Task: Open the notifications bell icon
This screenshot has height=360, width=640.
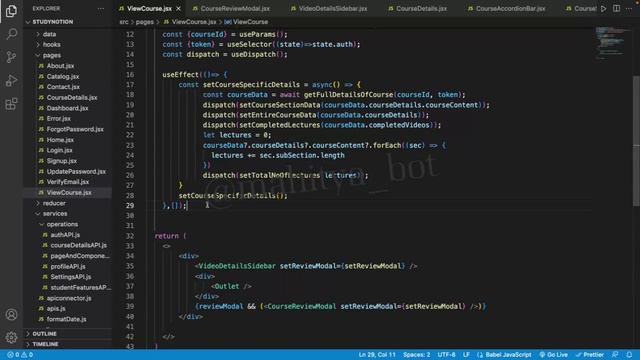Action: (629, 355)
